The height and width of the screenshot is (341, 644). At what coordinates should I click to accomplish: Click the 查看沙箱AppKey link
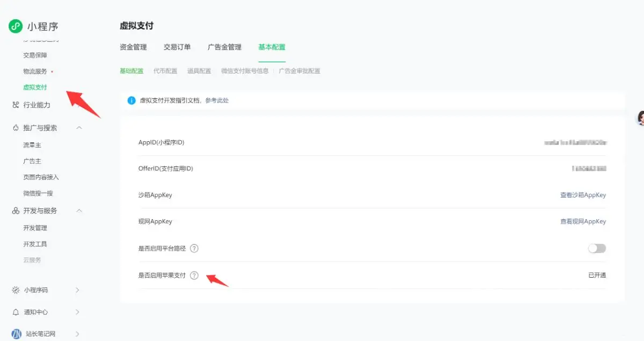583,195
